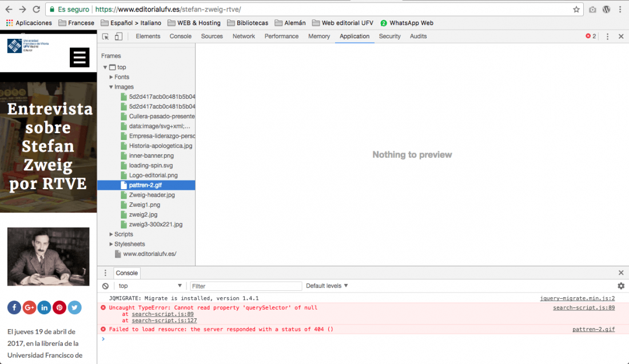The height and width of the screenshot is (364, 629).
Task: Select Logo-editorial.png image file
Action: 153,175
